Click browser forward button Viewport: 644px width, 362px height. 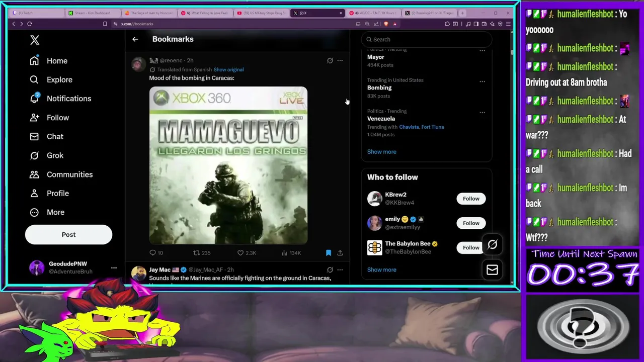(x=21, y=24)
